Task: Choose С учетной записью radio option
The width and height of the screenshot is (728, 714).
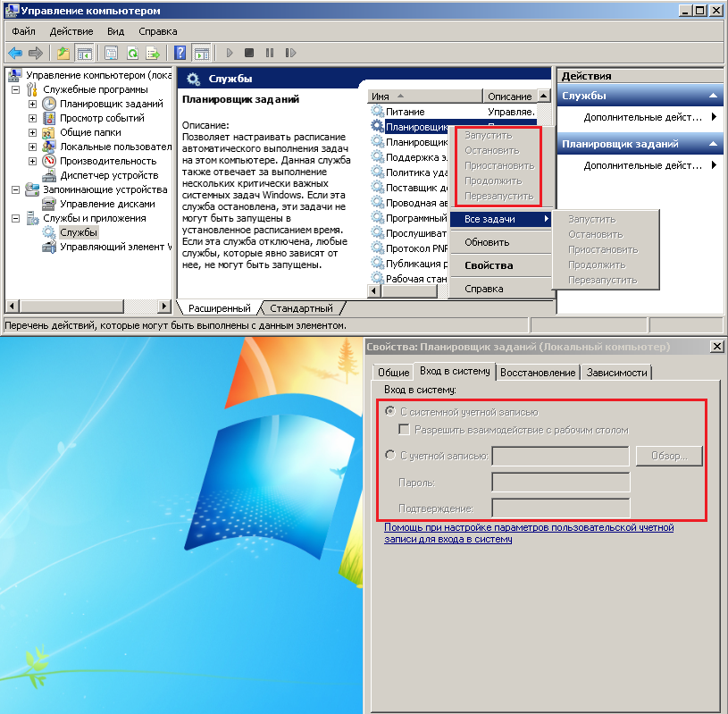Action: [389, 456]
